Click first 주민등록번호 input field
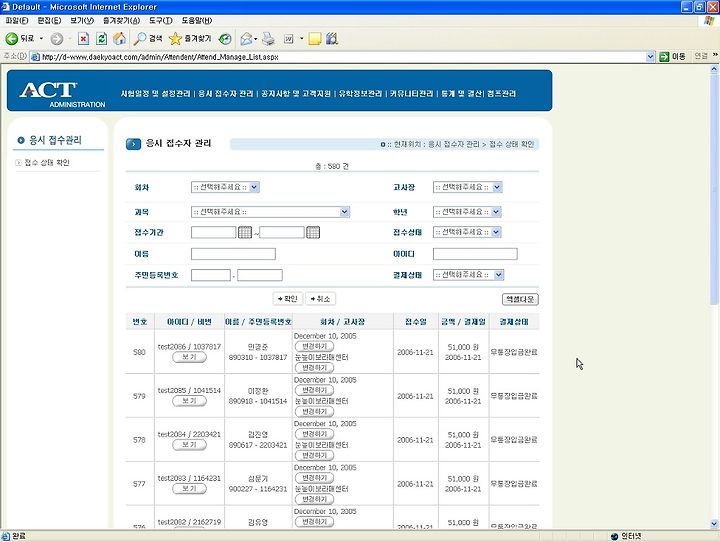Viewport: 720px width, 542px height. click(x=211, y=275)
